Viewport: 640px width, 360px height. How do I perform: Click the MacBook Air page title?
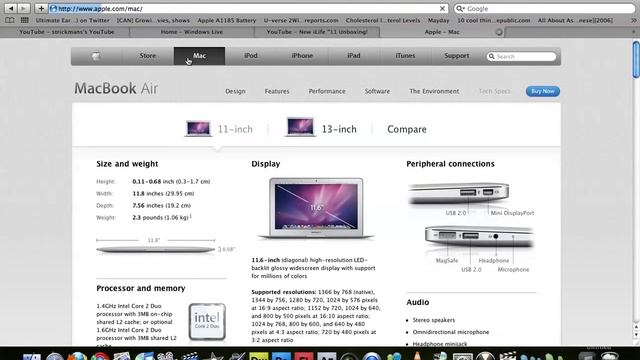pyautogui.click(x=116, y=88)
